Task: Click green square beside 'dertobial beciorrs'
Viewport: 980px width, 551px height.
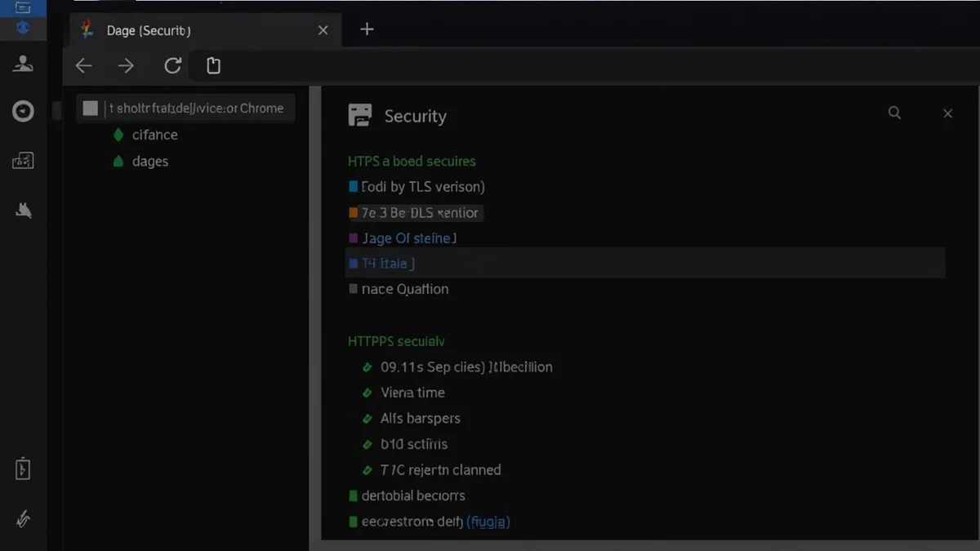Action: click(353, 495)
